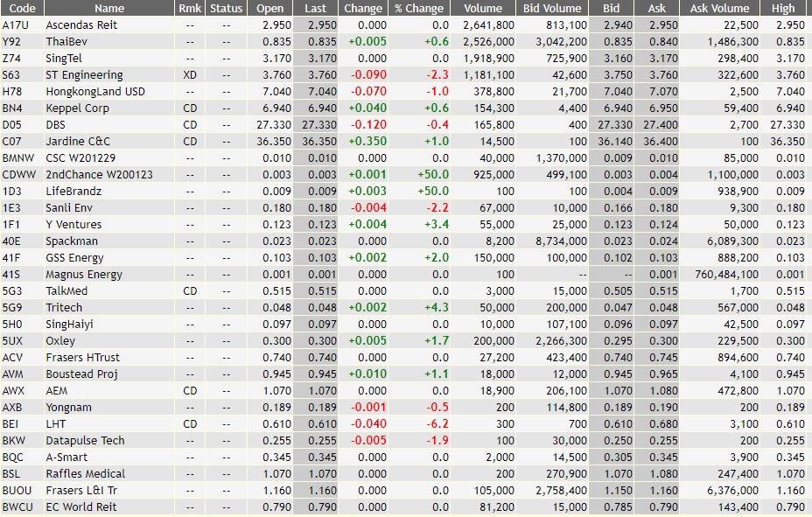Click stock code S63

tap(10, 74)
